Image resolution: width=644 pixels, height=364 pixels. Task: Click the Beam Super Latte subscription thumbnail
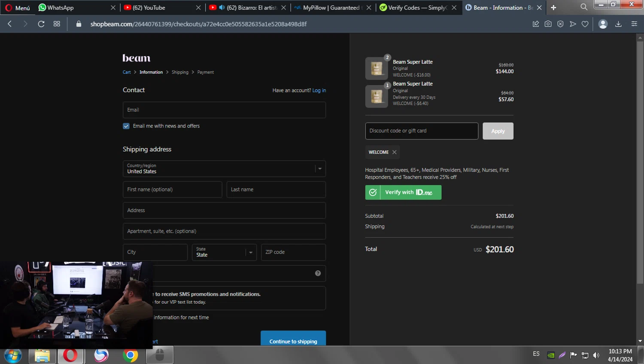click(377, 96)
